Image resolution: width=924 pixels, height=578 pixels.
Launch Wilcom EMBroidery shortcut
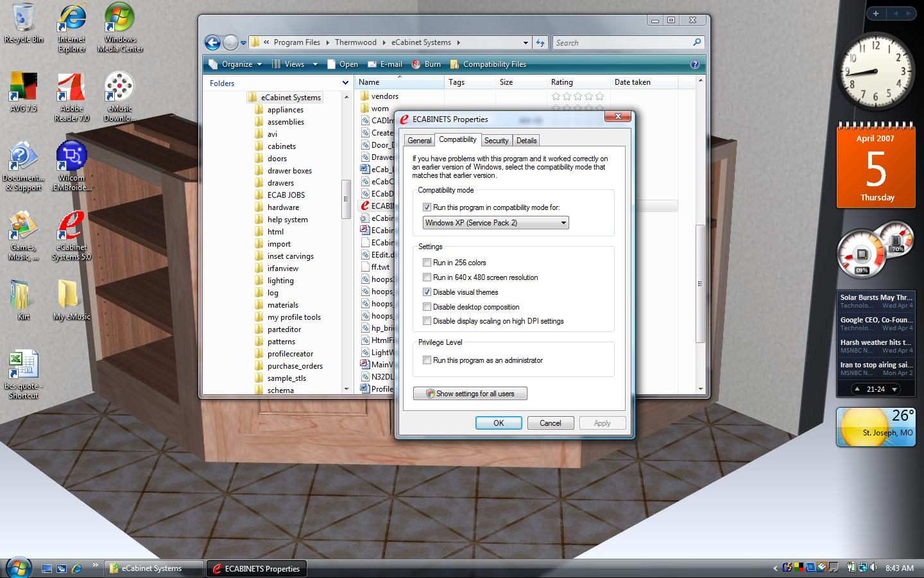[72, 167]
